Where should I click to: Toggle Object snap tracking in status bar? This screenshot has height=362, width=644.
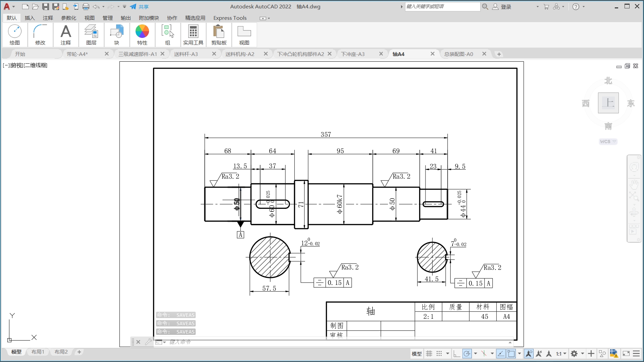point(501,354)
